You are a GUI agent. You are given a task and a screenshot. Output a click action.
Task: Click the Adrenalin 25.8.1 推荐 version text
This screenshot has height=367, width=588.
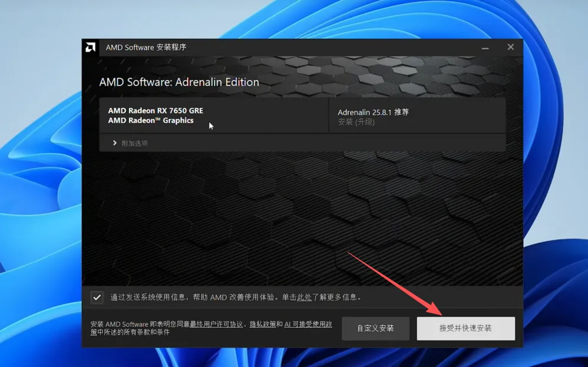(x=373, y=112)
